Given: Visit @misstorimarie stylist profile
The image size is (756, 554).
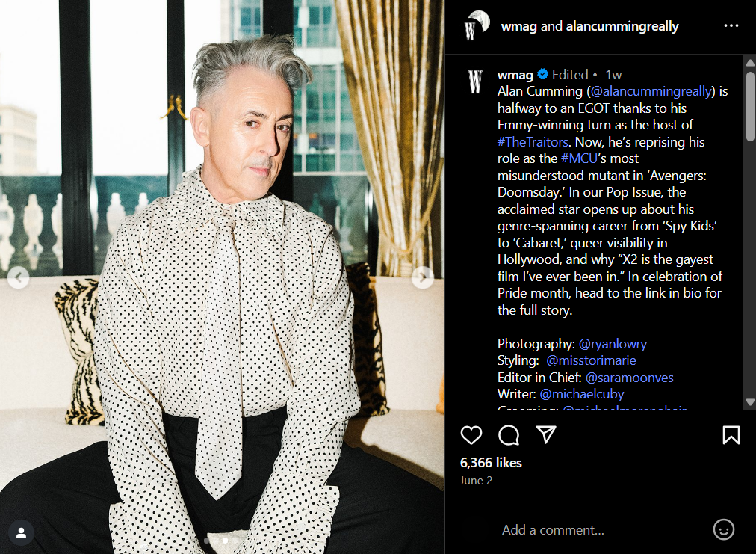Looking at the screenshot, I should [591, 360].
